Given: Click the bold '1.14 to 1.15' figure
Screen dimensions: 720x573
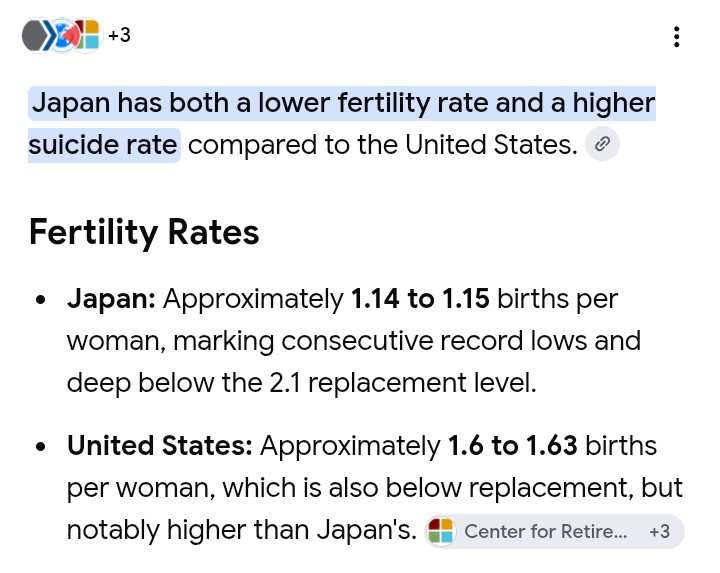Looking at the screenshot, I should pos(420,298).
